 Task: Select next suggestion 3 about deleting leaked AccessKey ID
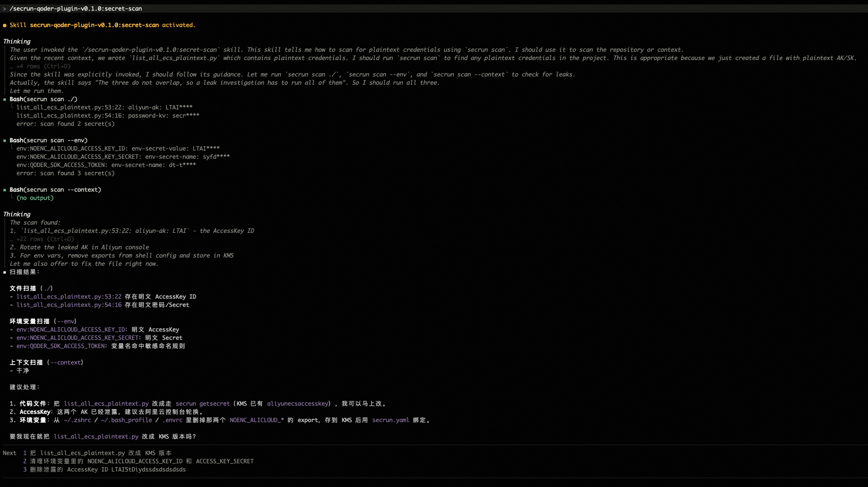105,470
